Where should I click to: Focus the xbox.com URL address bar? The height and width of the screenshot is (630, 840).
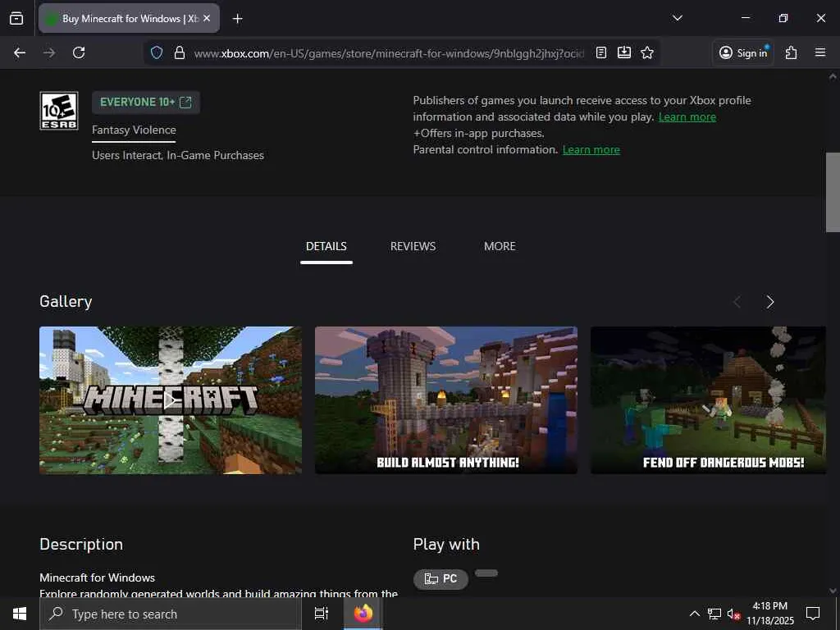(x=389, y=53)
